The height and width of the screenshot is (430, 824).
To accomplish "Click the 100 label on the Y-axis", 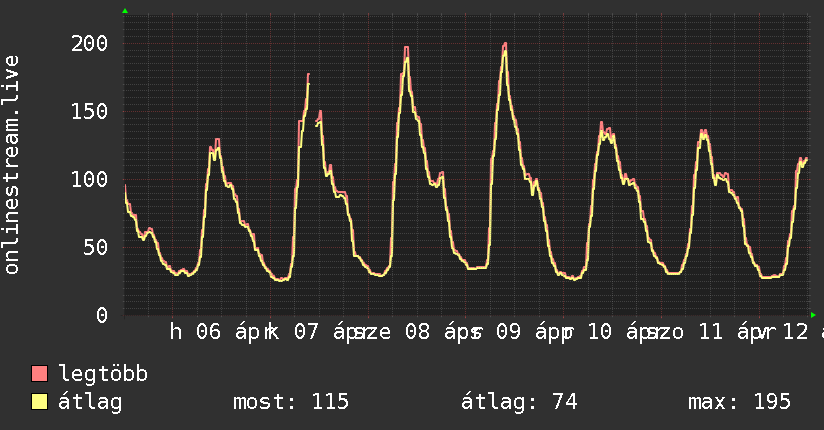I will tap(90, 179).
